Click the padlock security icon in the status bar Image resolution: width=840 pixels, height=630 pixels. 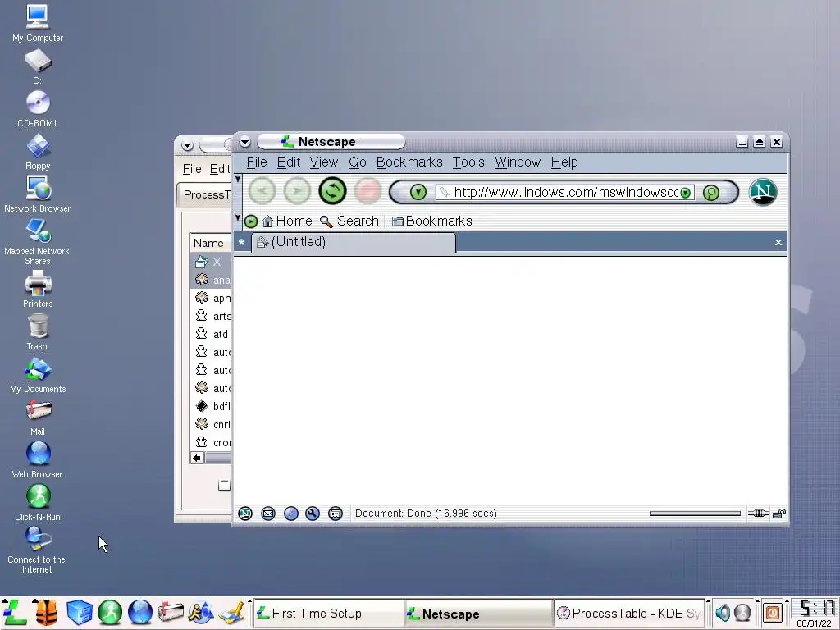click(x=779, y=514)
